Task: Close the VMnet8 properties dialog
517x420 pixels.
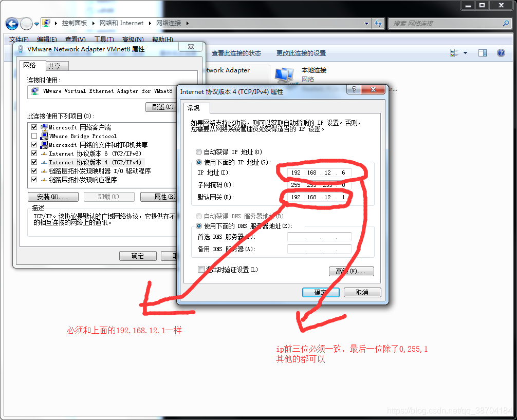Action: click(191, 47)
